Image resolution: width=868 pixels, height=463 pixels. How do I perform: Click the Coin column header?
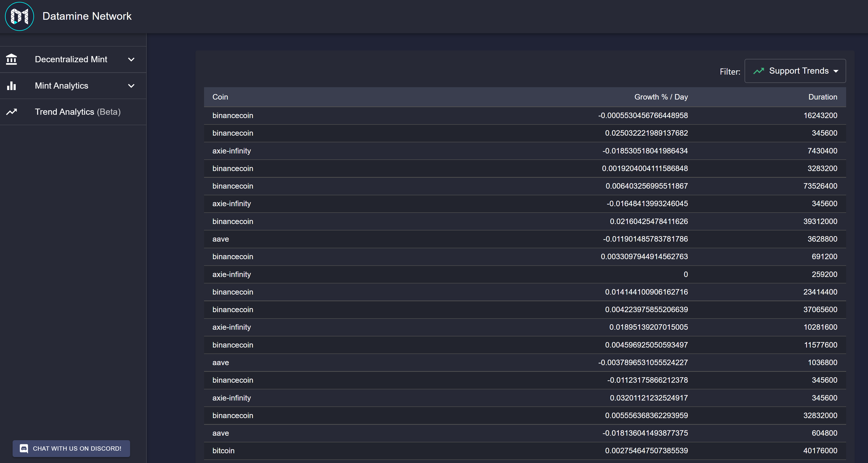click(x=220, y=97)
